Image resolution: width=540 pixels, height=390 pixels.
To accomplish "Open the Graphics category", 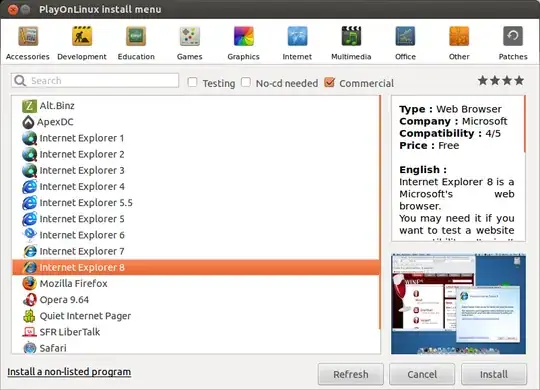I will point(243,43).
